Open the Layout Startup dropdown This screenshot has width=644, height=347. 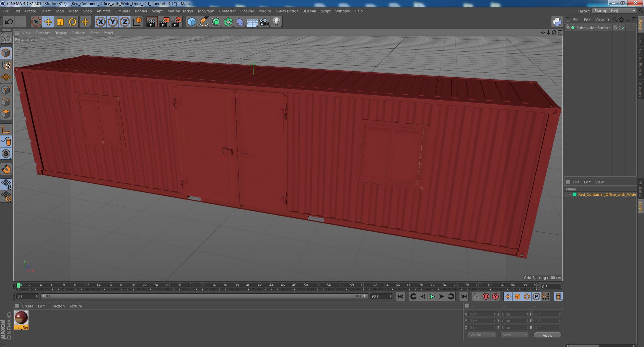click(x=614, y=11)
